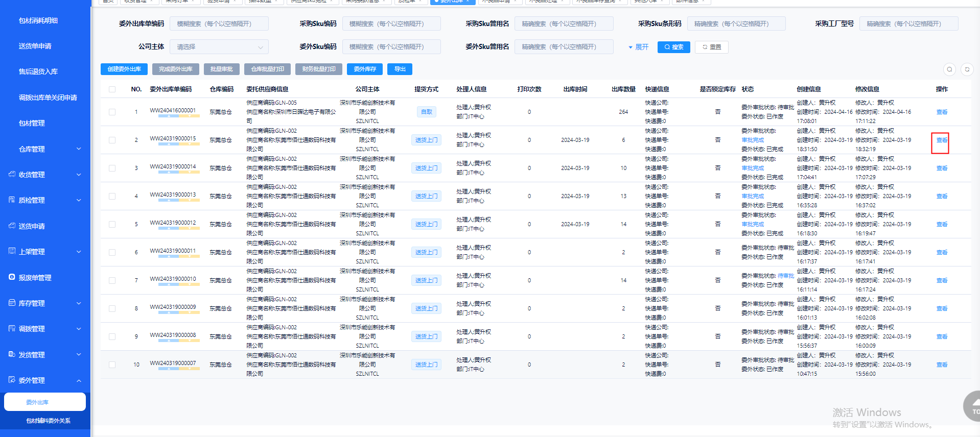Click the 上架管理 sidebar icon
This screenshot has height=437, width=980.
12,251
